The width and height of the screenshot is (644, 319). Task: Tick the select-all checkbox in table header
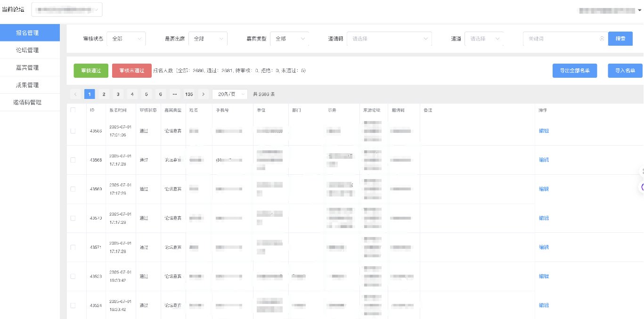pyautogui.click(x=73, y=110)
